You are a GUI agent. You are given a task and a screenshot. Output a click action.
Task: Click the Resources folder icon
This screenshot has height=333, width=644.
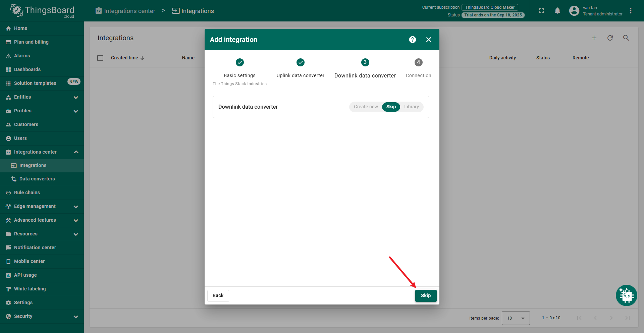click(x=8, y=234)
